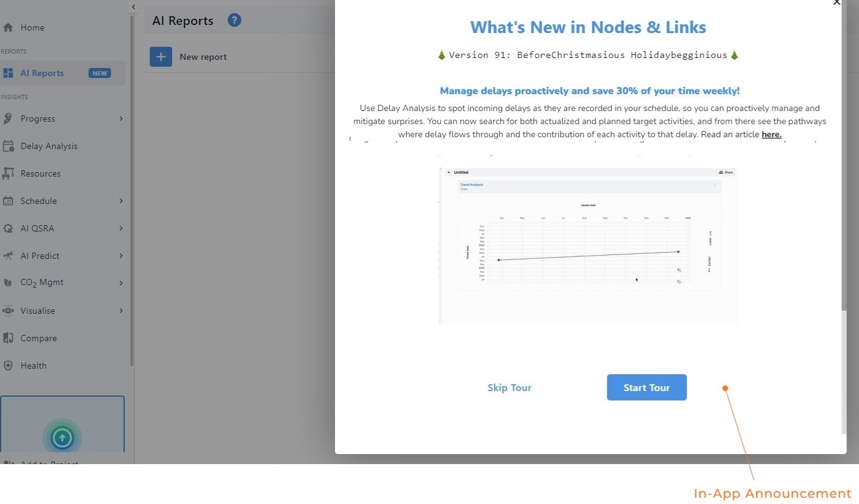Open the Compare section icon
Viewport: 859px width, 504px height.
point(9,338)
